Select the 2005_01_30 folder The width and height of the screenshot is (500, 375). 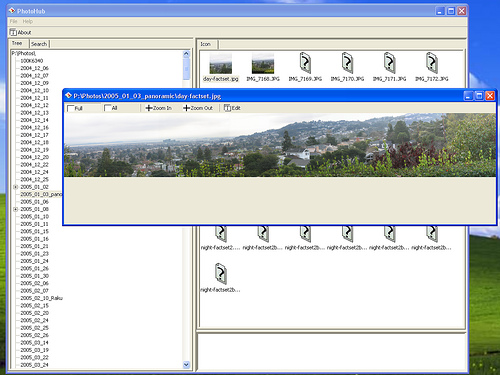click(34, 276)
